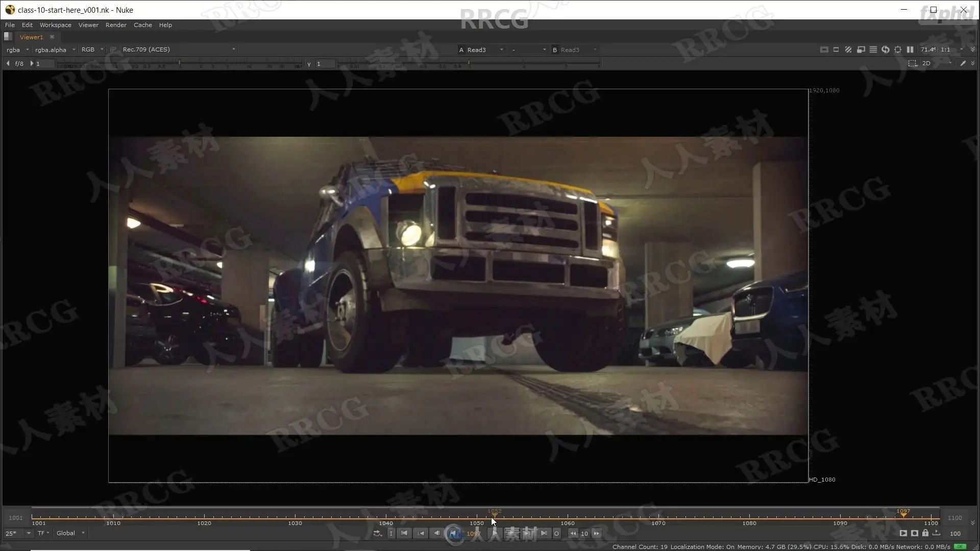Select the Viewer1 tab
The width and height of the screenshot is (980, 551).
click(32, 37)
